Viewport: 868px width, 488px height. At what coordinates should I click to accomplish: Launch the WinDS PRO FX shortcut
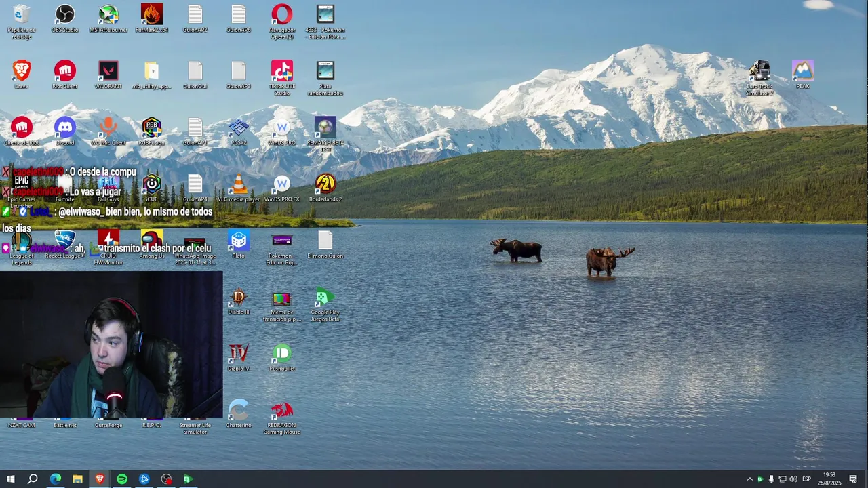click(x=282, y=188)
